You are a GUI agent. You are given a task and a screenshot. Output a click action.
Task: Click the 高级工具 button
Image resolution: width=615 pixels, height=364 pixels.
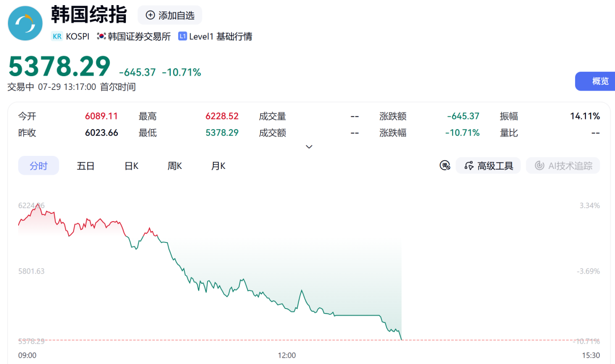(x=488, y=166)
